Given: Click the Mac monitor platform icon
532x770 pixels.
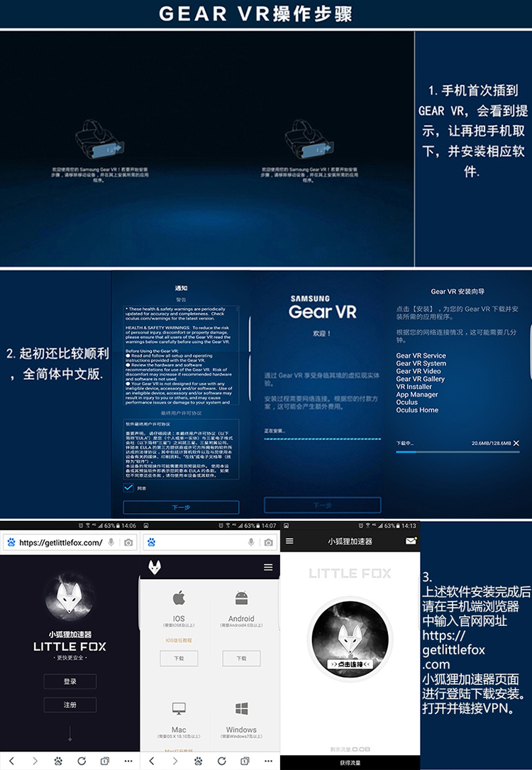Looking at the screenshot, I should pos(179,709).
